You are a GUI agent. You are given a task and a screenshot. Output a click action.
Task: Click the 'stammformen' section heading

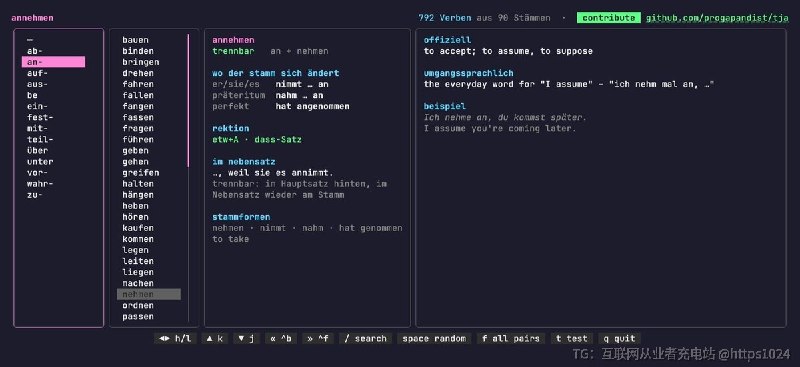(x=241, y=217)
